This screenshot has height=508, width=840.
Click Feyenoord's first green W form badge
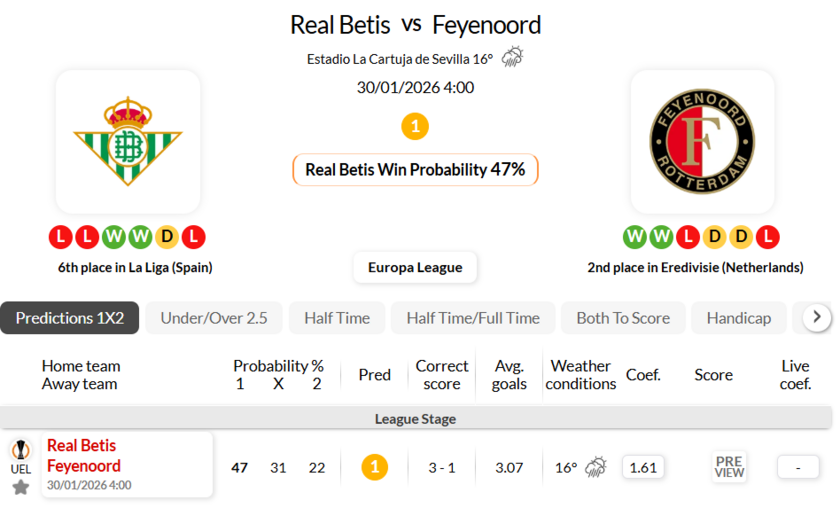point(634,237)
